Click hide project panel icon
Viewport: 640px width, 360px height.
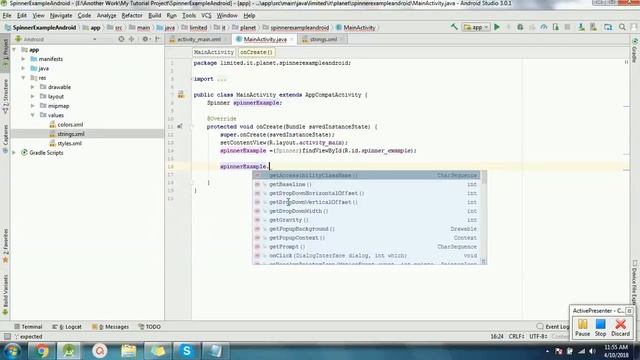tap(158, 39)
